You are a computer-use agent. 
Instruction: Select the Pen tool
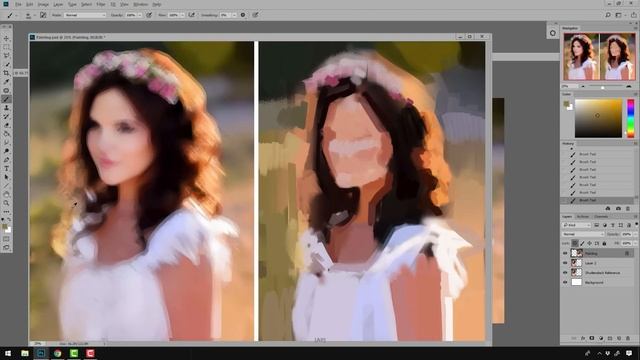pos(6,160)
